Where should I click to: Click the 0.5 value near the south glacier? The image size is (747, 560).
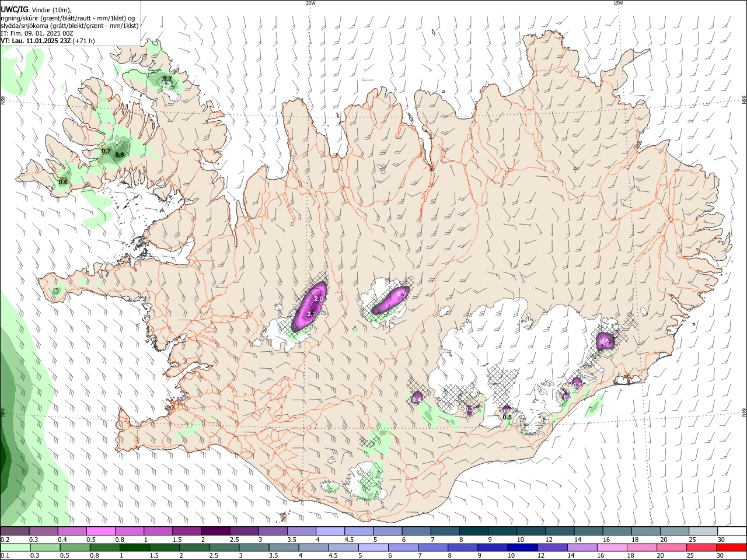(x=507, y=417)
